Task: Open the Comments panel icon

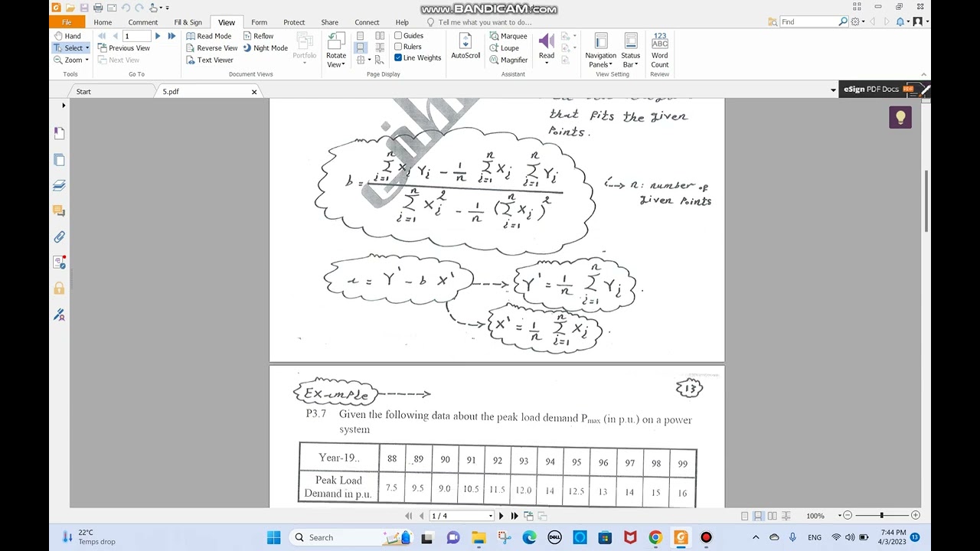Action: click(60, 211)
